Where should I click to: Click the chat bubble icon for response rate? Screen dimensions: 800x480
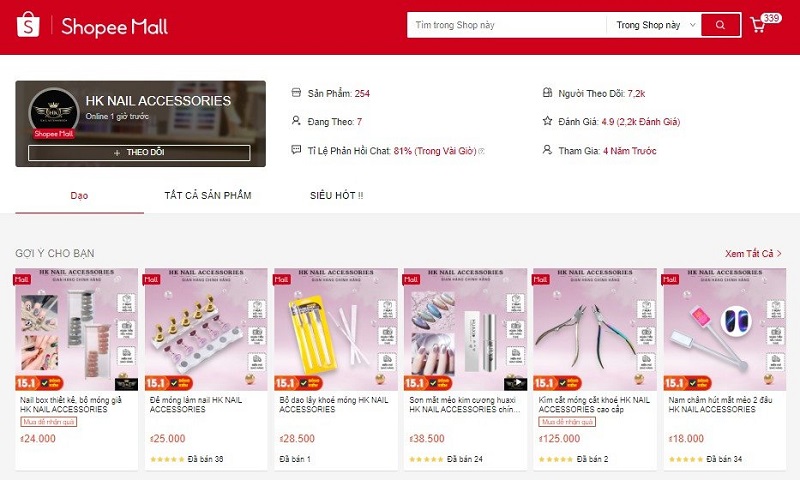point(296,150)
